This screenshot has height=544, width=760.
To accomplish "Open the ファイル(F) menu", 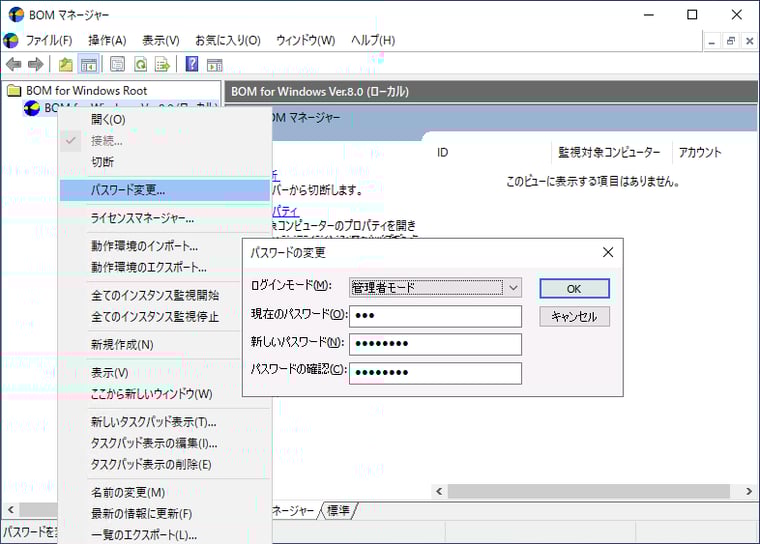I will [48, 40].
